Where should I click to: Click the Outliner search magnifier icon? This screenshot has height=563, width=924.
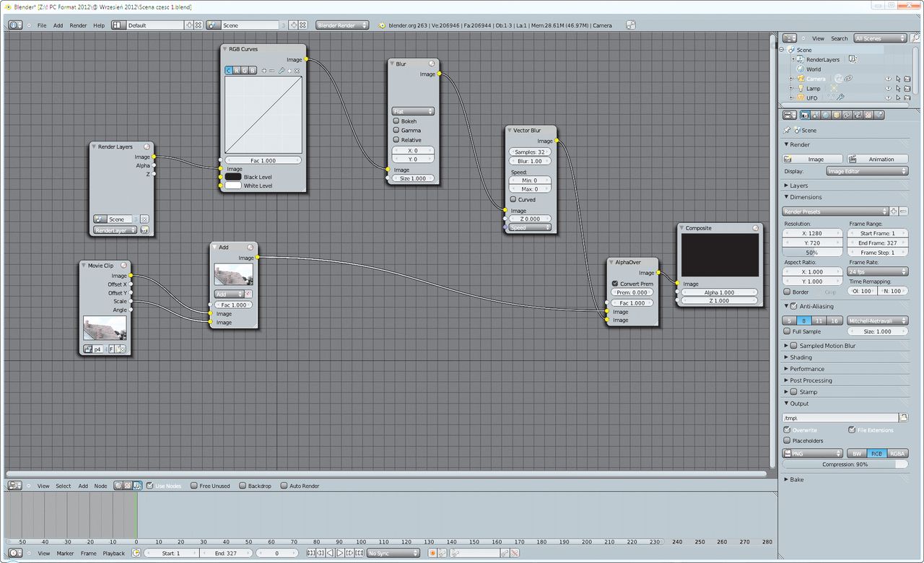(x=915, y=38)
